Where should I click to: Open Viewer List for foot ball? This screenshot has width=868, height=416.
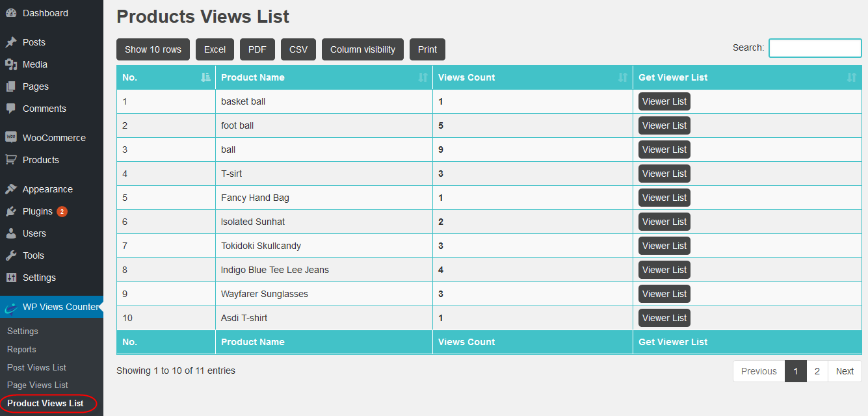tap(664, 125)
